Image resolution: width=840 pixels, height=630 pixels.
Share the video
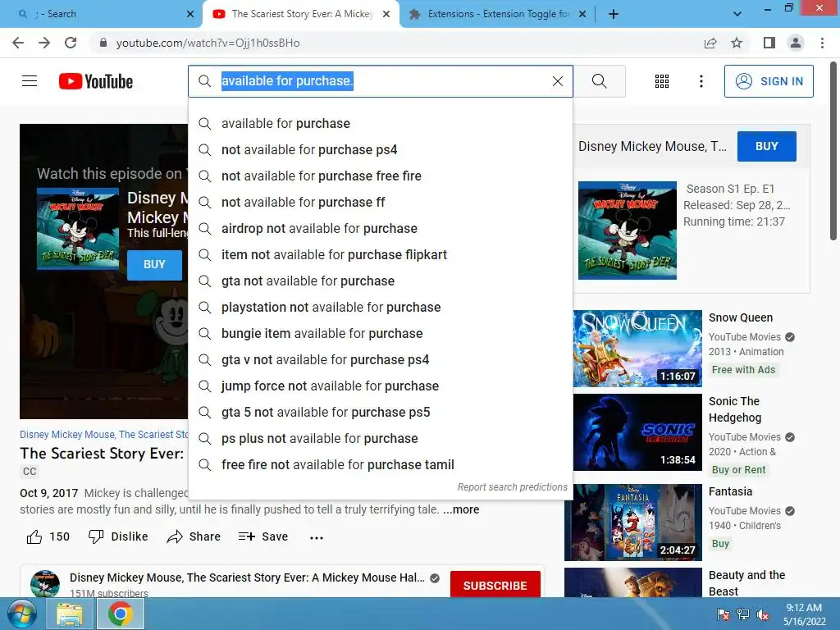(x=194, y=536)
